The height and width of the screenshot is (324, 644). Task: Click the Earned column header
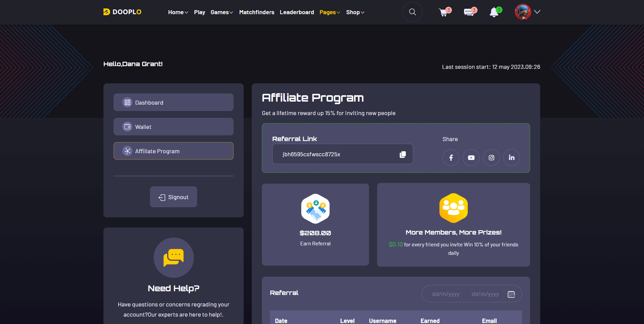430,321
